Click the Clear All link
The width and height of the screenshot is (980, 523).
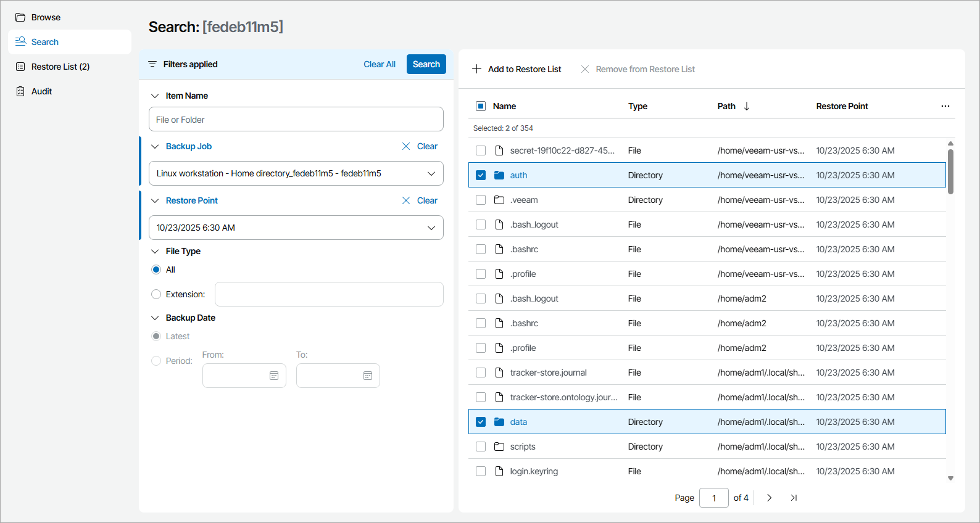(380, 64)
